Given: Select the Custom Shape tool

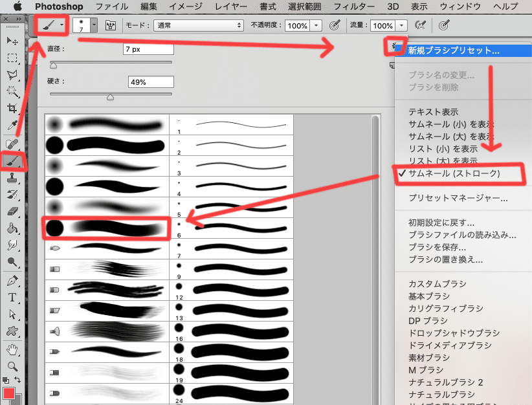Looking at the screenshot, I should 12,331.
